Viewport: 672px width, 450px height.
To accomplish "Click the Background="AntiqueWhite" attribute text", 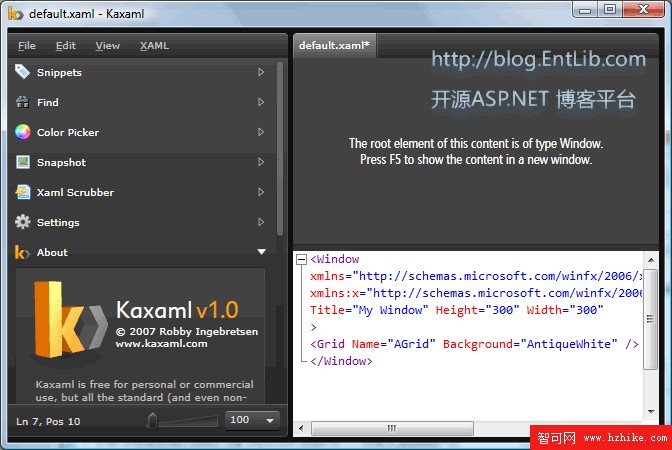I will 530,344.
